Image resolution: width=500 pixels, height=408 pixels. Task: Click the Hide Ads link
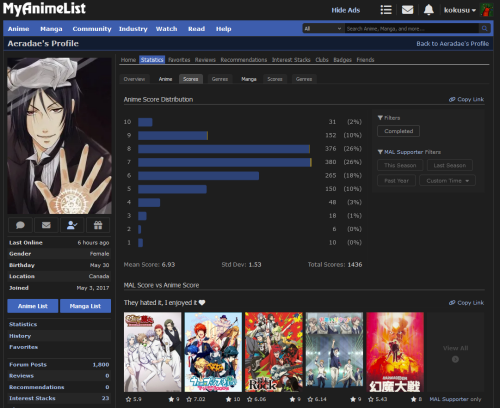pyautogui.click(x=346, y=10)
